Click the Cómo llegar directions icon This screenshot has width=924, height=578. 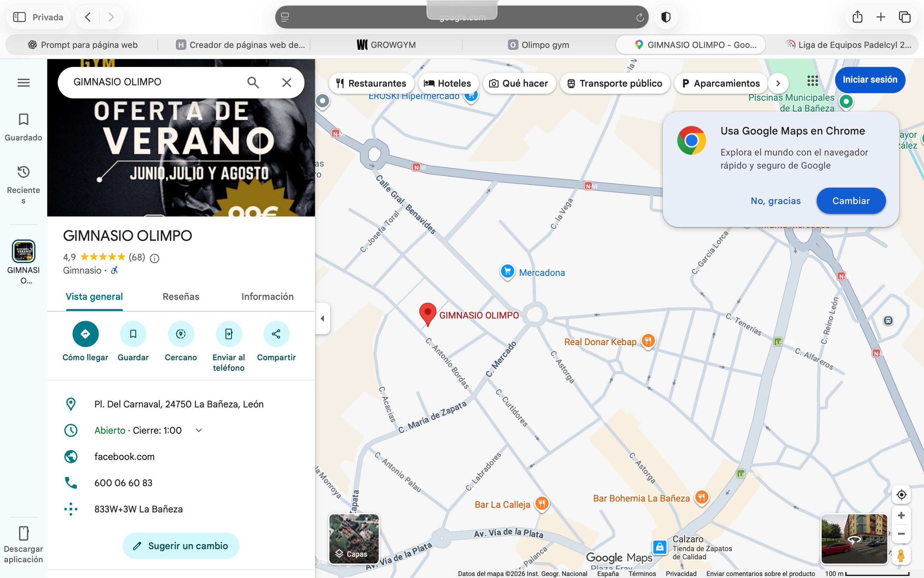(85, 334)
